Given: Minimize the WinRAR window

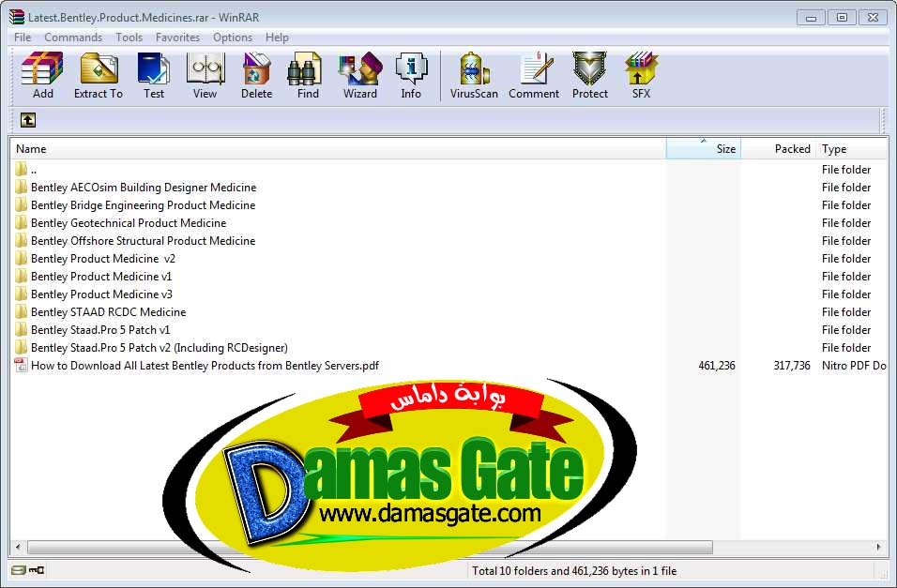Looking at the screenshot, I should coord(812,18).
